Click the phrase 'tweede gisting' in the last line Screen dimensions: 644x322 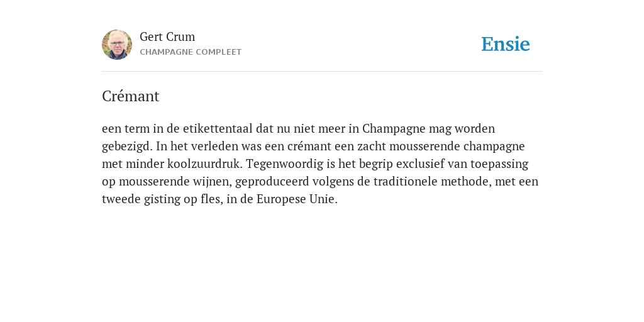(x=142, y=199)
